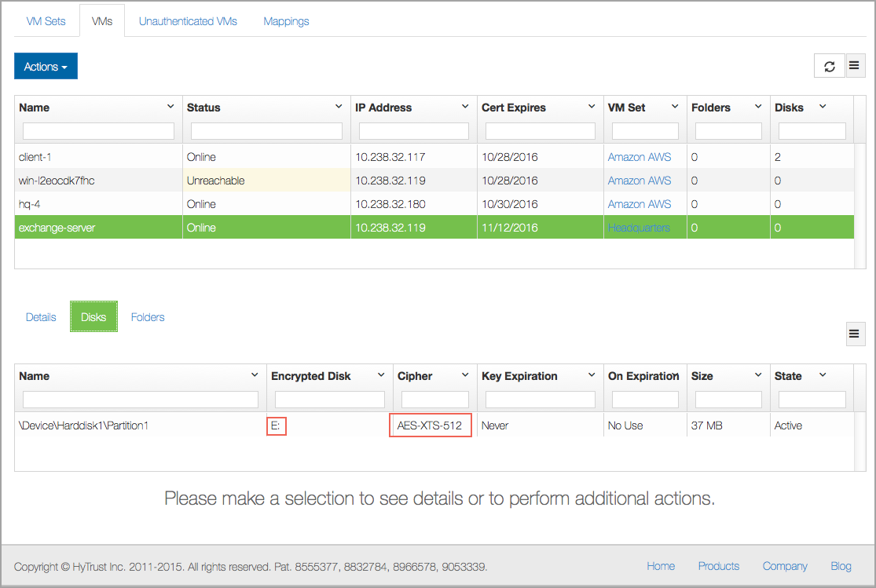Image resolution: width=876 pixels, height=588 pixels.
Task: Click IP address 10.238.32.180
Action: pos(390,204)
